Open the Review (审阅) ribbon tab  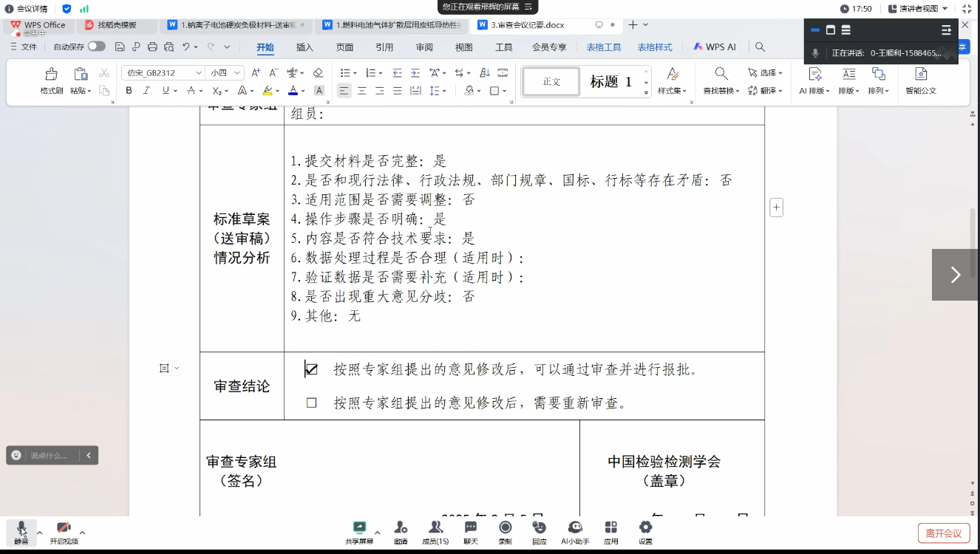(x=424, y=47)
